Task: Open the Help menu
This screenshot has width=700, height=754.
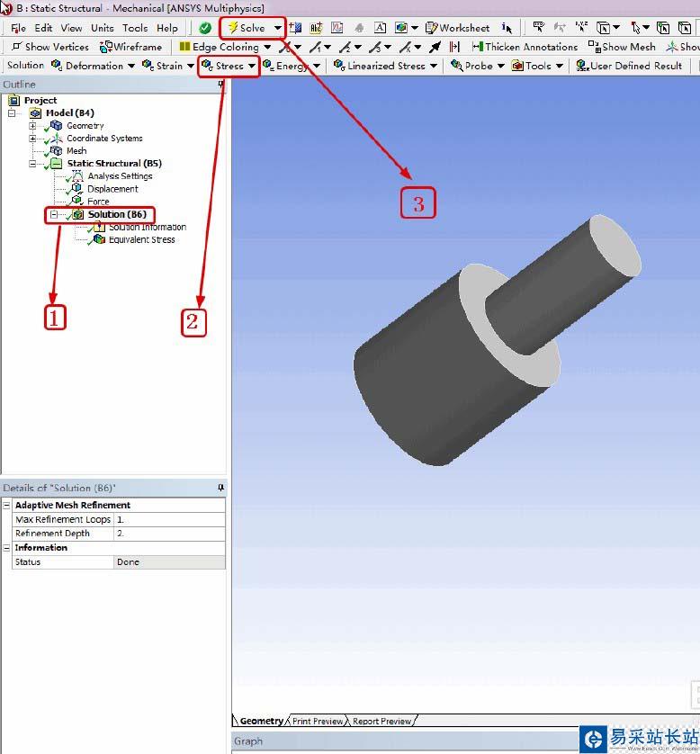Action: (x=166, y=28)
